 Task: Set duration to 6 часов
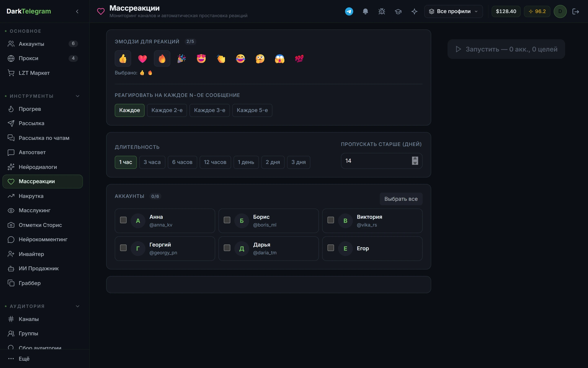pyautogui.click(x=182, y=162)
